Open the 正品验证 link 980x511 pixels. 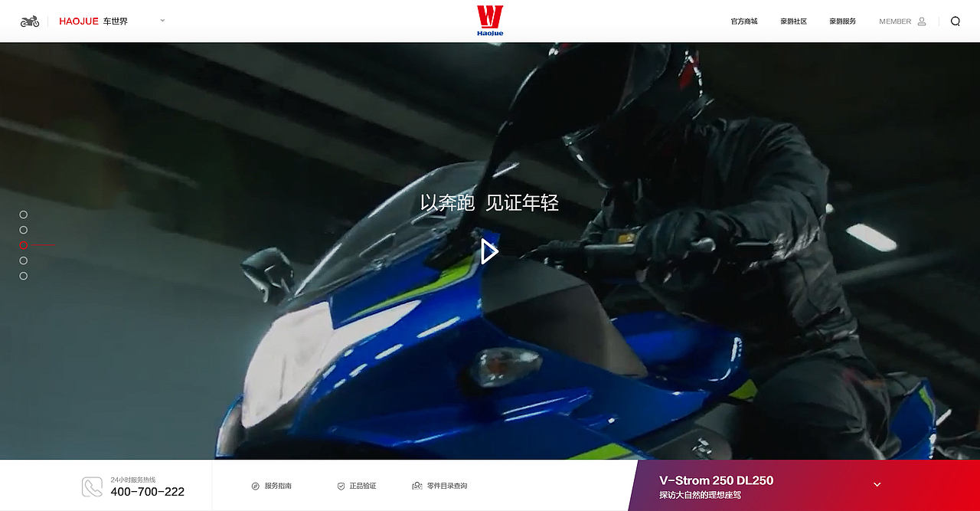[x=363, y=486]
